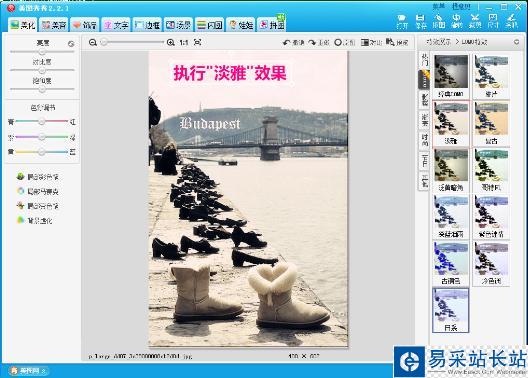Open the 拼图 collage tab
Image resolution: width=528 pixels, height=378 pixels.
pyautogui.click(x=272, y=25)
